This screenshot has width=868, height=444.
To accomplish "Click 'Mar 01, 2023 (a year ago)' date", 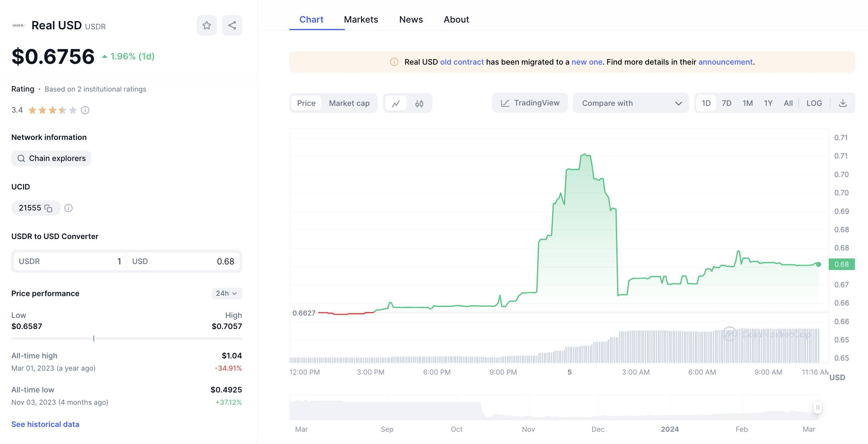I will [x=54, y=368].
